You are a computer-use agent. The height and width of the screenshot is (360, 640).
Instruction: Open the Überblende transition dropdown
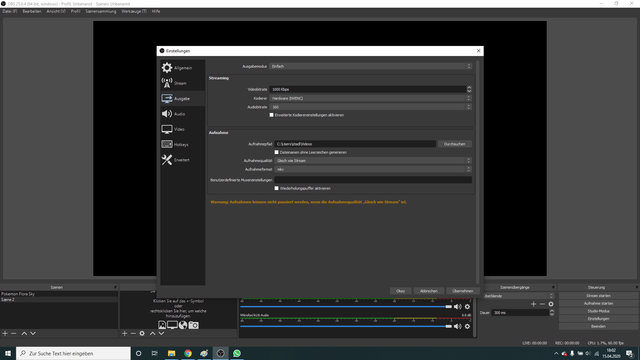[518, 296]
